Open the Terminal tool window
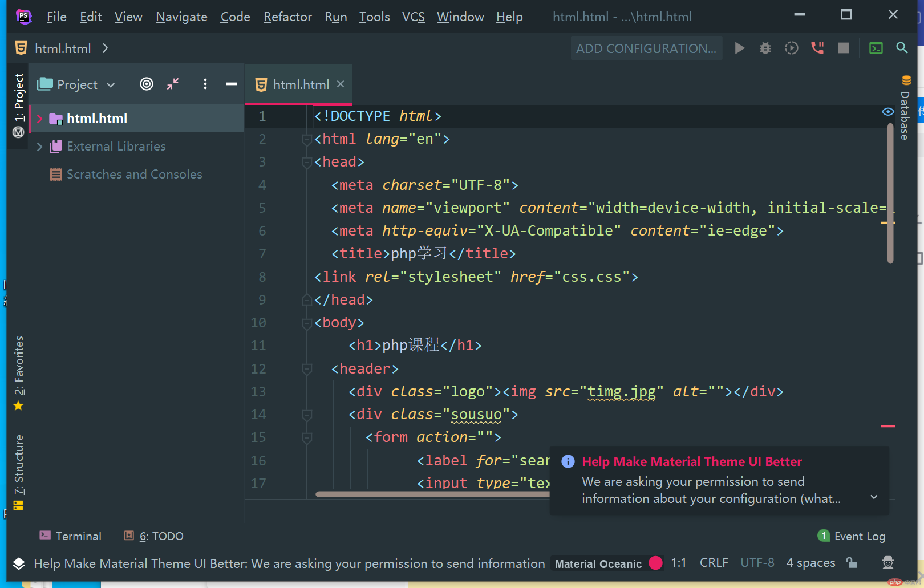 (70, 536)
